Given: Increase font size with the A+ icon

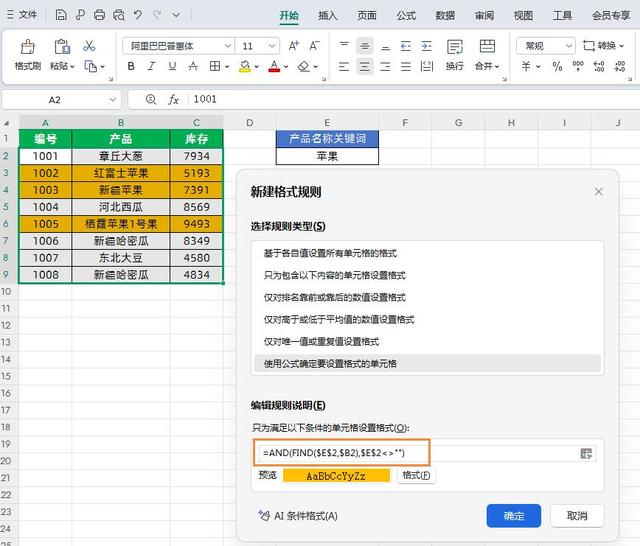Looking at the screenshot, I should click(293, 46).
